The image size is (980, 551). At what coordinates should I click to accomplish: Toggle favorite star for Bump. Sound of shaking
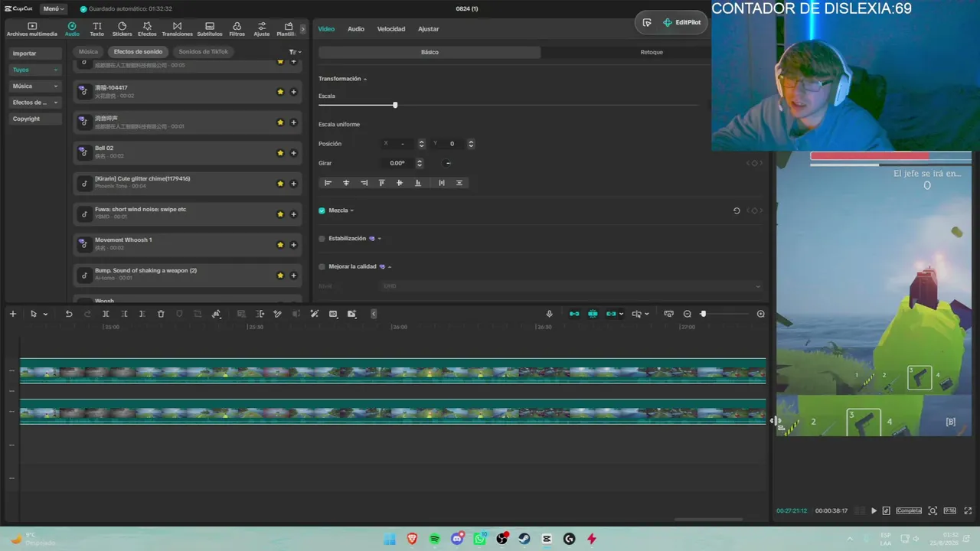pyautogui.click(x=280, y=275)
